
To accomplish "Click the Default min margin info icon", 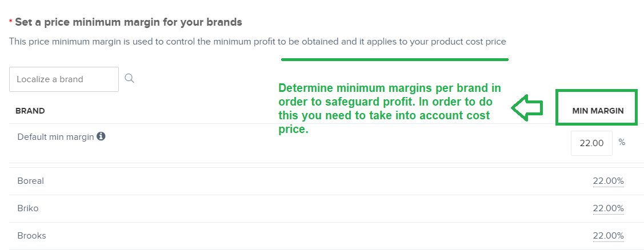I will [x=101, y=136].
